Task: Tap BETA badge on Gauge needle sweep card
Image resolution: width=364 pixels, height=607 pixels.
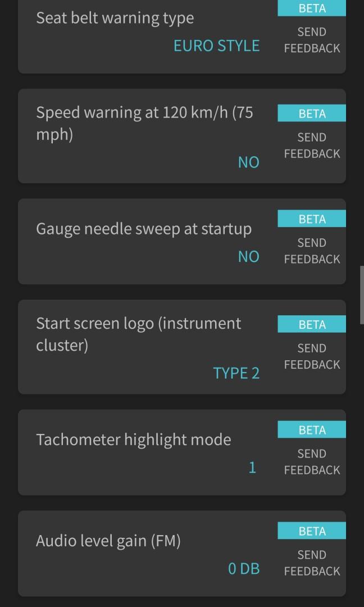Action: 312,219
